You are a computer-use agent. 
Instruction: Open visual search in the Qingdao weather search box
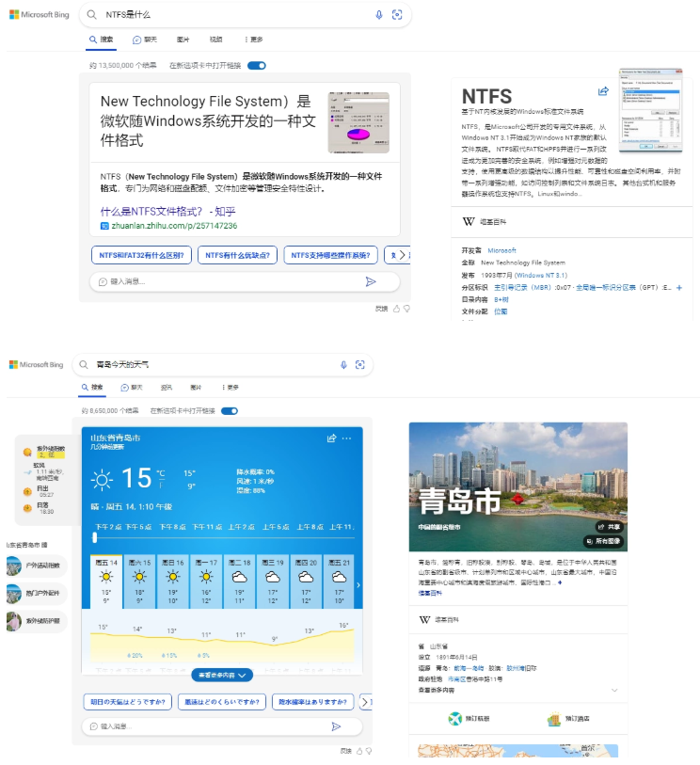[360, 364]
